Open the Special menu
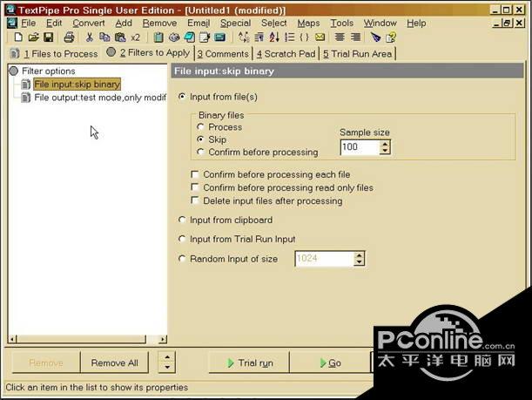Viewport: 532px width, 400px height. click(236, 23)
